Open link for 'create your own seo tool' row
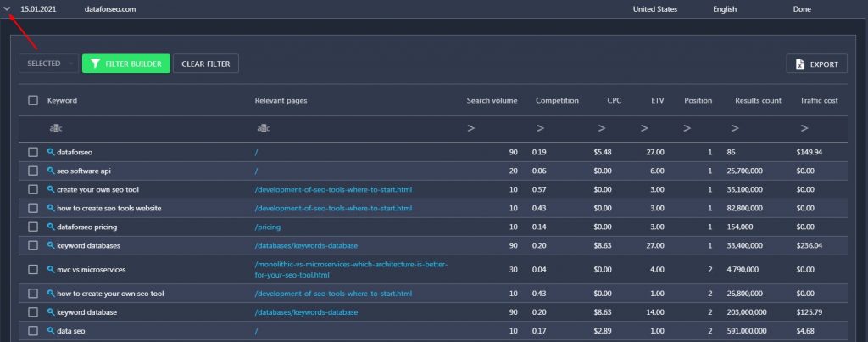The image size is (868, 342). pos(333,189)
